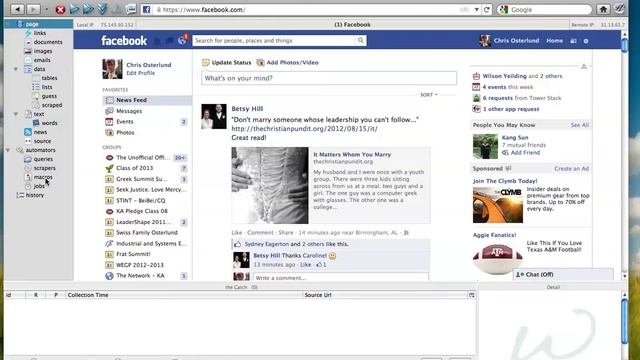640x360 pixels.
Task: Click the Facebook friend requests icon
Action: (x=157, y=41)
